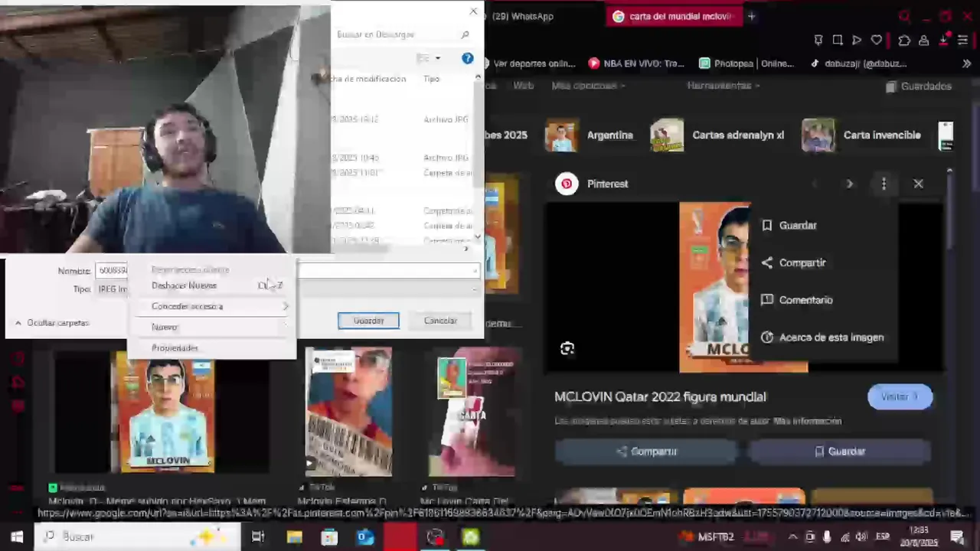This screenshot has width=980, height=551.
Task: Open File Explorer from the taskbar
Action: coord(294,536)
